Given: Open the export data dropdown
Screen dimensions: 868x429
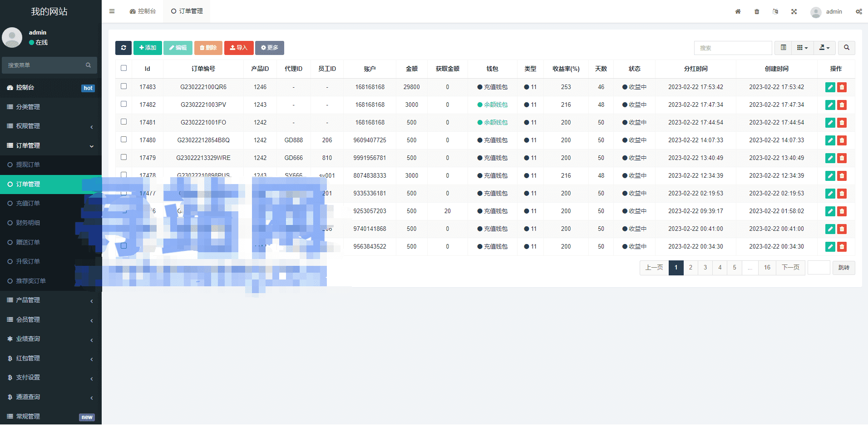Looking at the screenshot, I should point(824,48).
